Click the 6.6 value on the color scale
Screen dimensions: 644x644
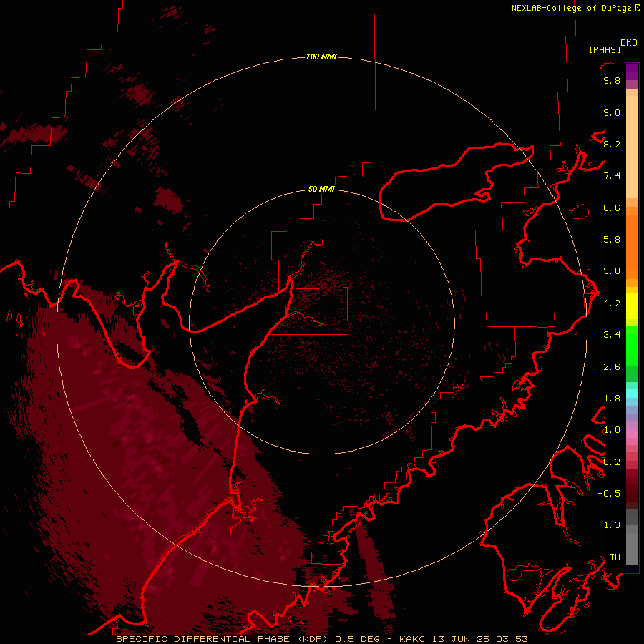pos(612,208)
